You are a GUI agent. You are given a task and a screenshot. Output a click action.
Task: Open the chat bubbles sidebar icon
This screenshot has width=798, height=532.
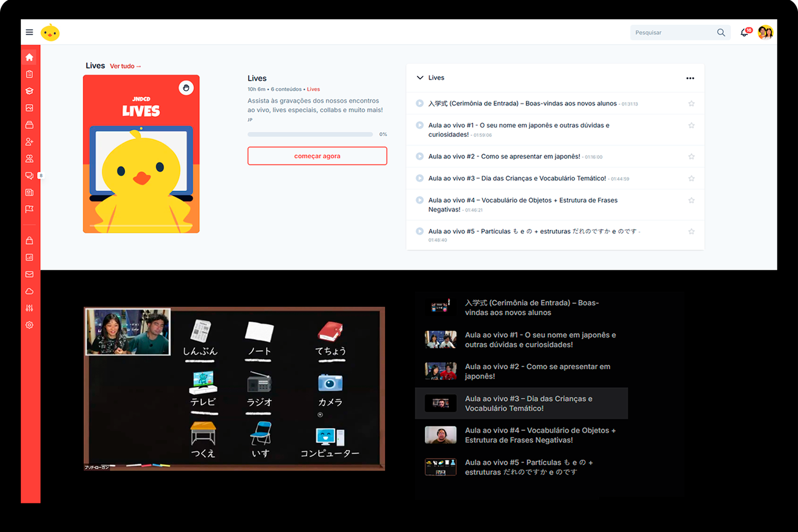30,175
